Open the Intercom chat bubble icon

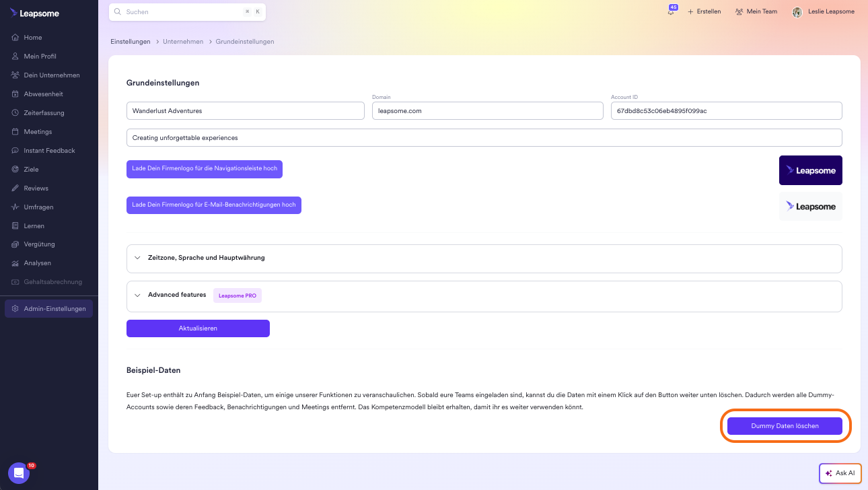pyautogui.click(x=19, y=473)
